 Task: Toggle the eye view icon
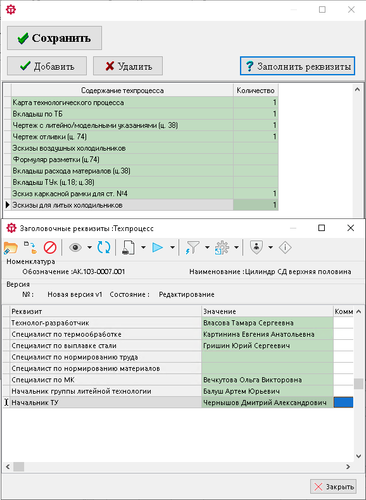pos(75,248)
